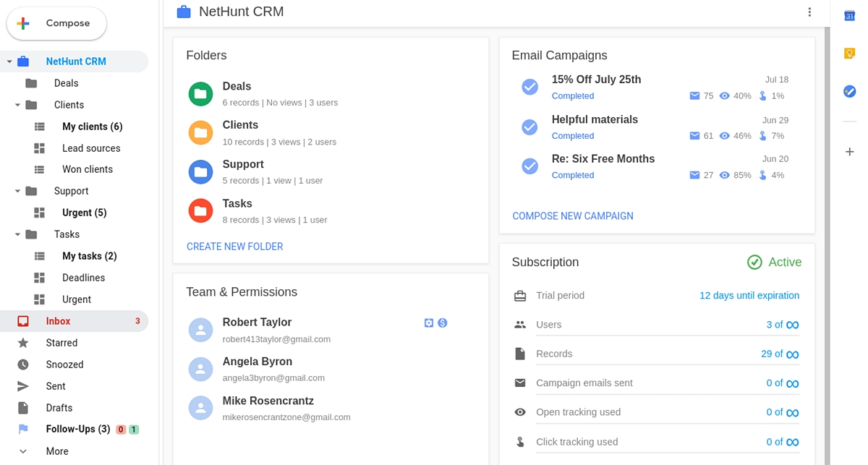
Task: Click the click-rate pointer icon for Re: Six Free Months
Action: (x=763, y=175)
